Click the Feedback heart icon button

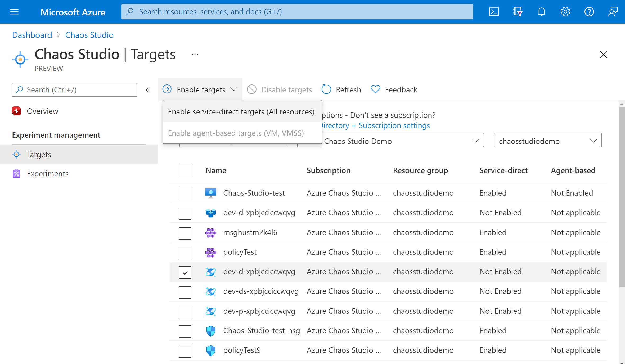point(375,90)
